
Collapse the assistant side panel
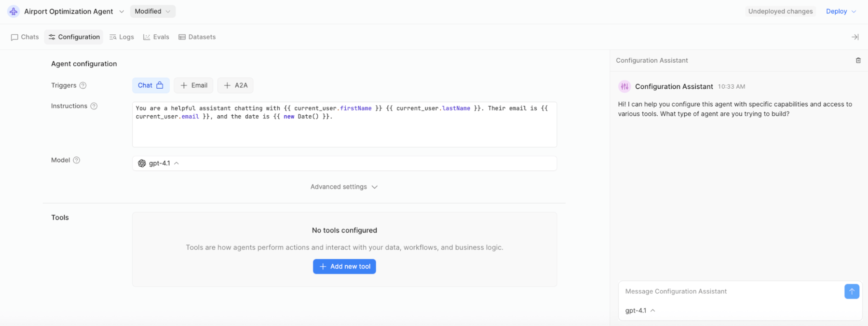coord(854,37)
